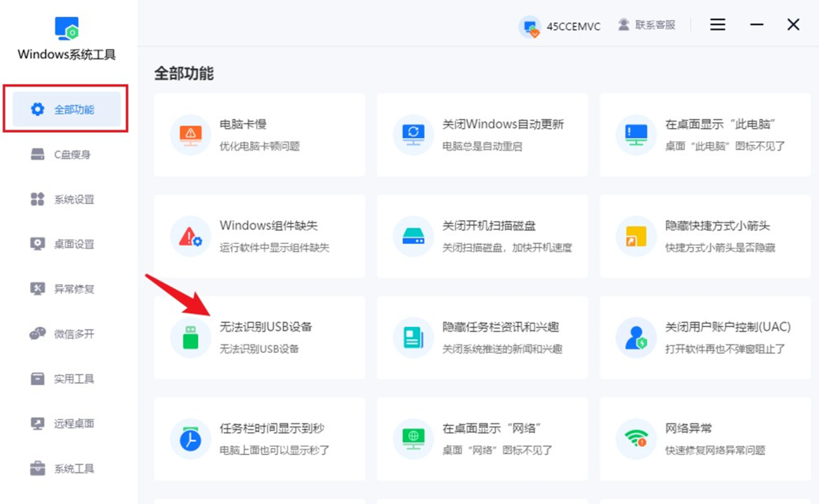Viewport: 819px width, 504px height.
Task: Open the 隐藏任务栏资讯和兴趣 title
Action: coord(501,327)
